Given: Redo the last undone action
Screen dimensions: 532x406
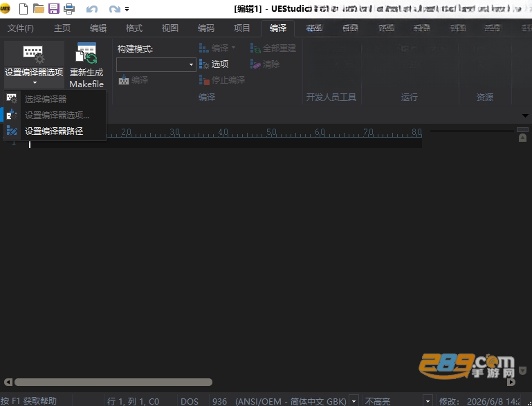Looking at the screenshot, I should tap(115, 9).
